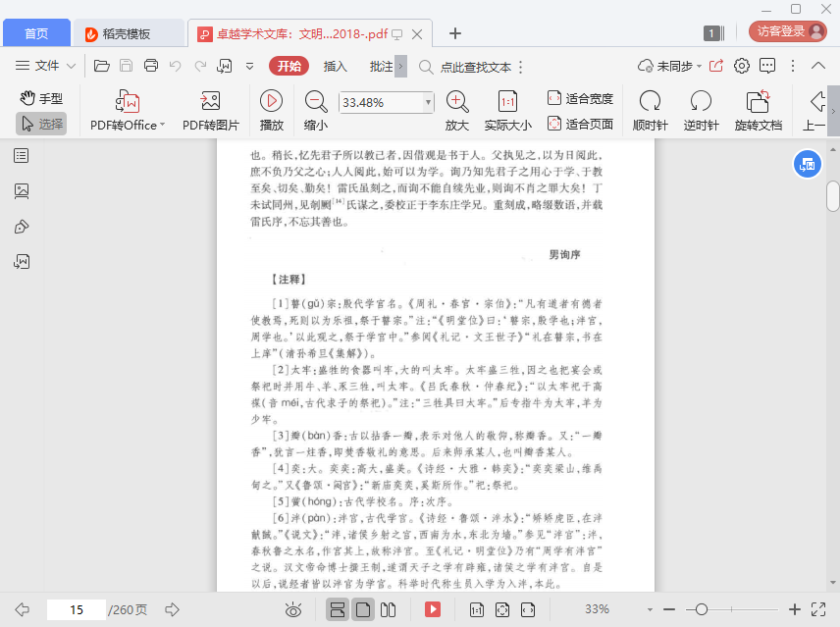The width and height of the screenshot is (840, 627).
Task: Switch to 首页 tab
Action: pos(36,33)
